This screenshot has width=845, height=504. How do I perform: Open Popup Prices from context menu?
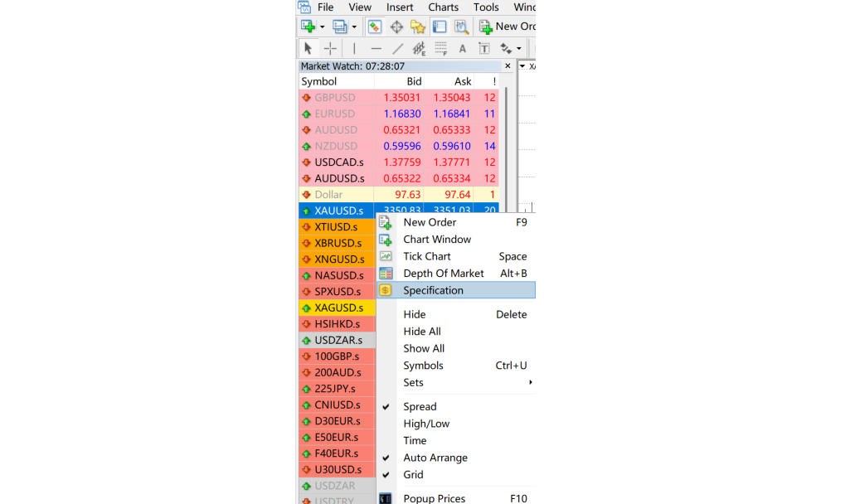tap(456, 499)
